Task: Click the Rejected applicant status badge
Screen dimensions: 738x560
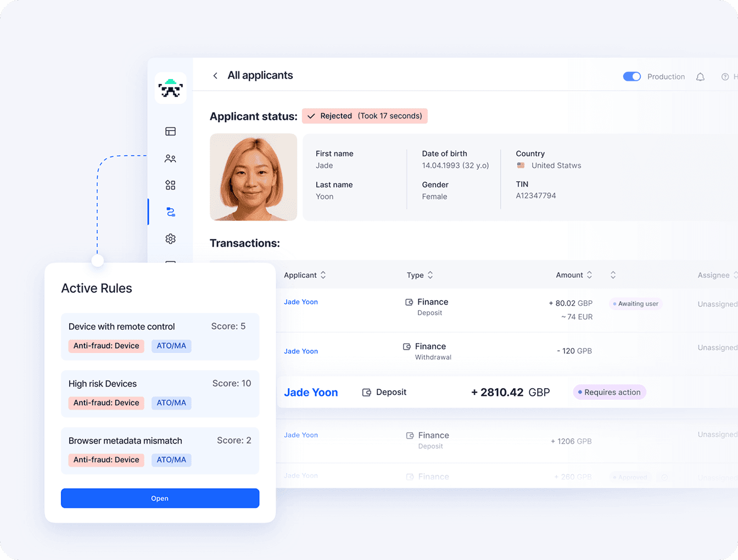Action: pos(365,116)
